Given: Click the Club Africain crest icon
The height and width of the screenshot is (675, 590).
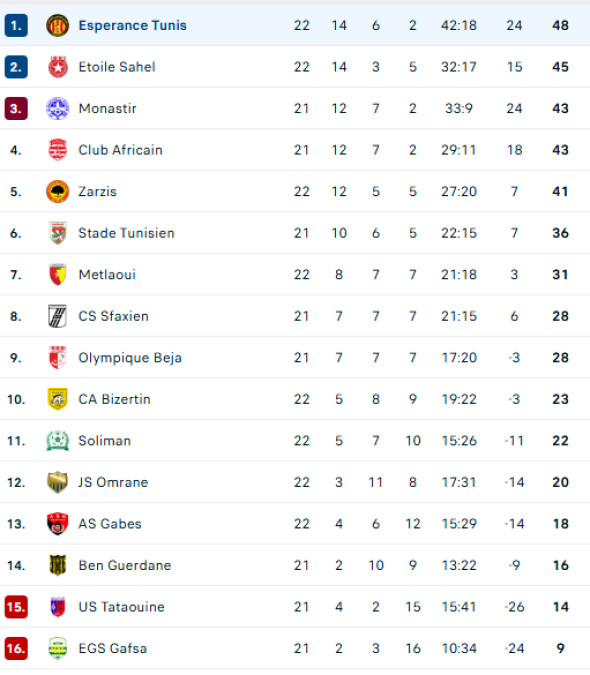Looking at the screenshot, I should (x=57, y=150).
